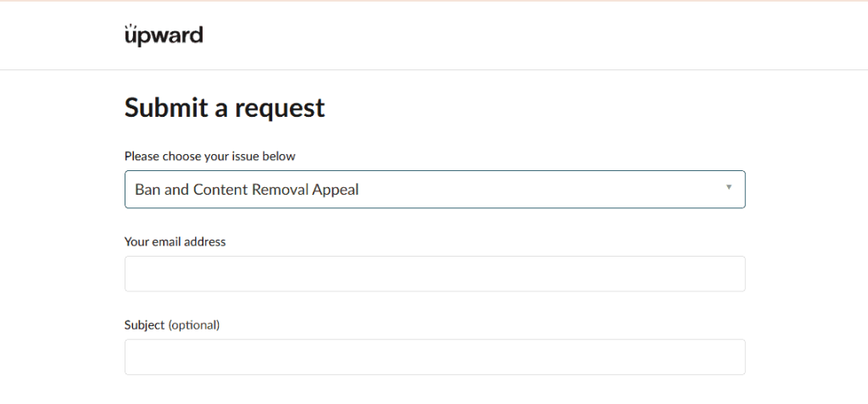Click the word 'Appeal' in the selected issue

pyautogui.click(x=337, y=190)
